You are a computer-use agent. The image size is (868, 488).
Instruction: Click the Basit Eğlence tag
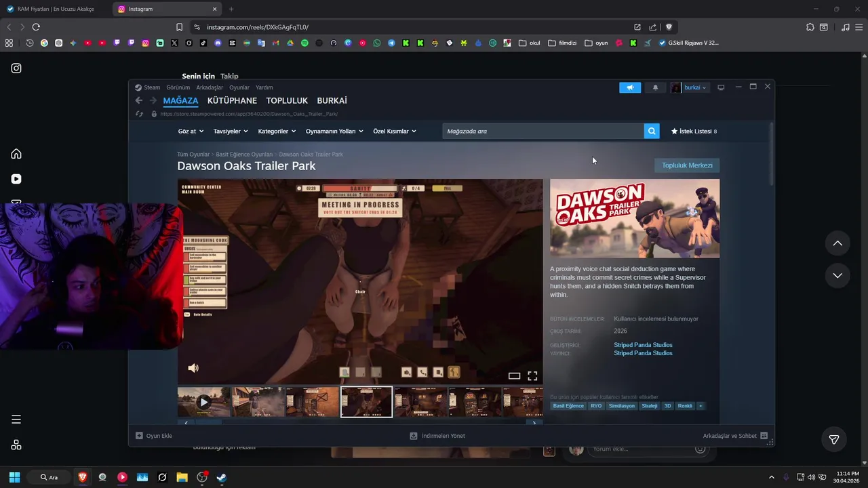click(568, 406)
